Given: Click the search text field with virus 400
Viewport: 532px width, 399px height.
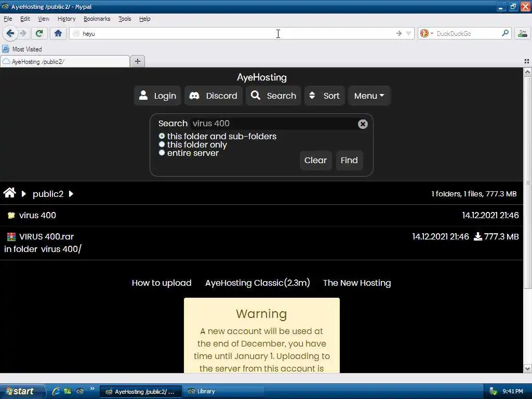Looking at the screenshot, I should pos(273,124).
